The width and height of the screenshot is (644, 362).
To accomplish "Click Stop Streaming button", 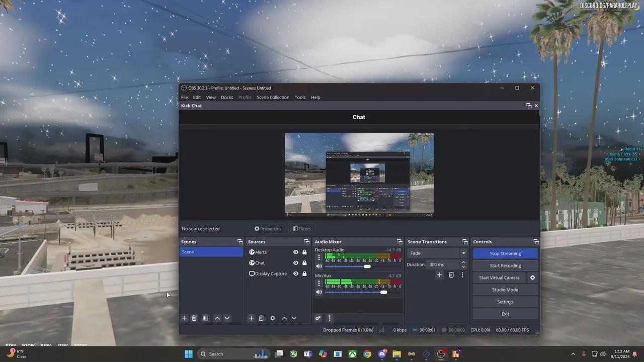I will [505, 253].
